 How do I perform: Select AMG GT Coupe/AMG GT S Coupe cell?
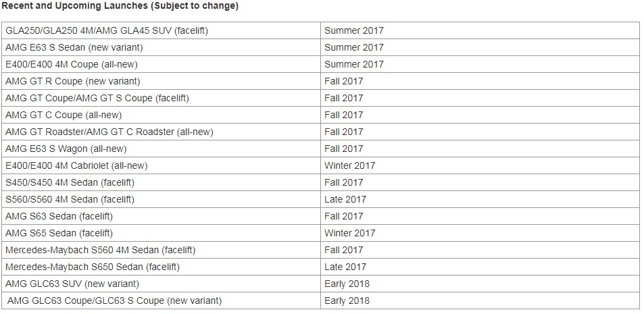tap(97, 98)
